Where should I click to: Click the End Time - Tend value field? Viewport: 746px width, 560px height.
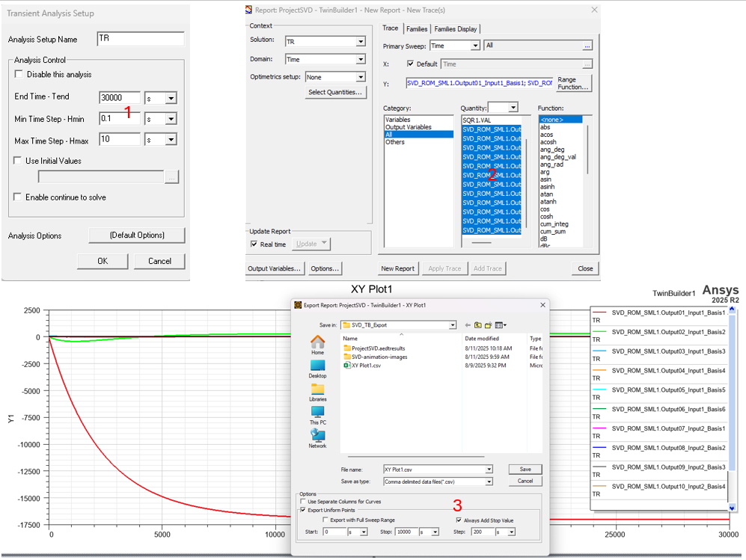(120, 98)
